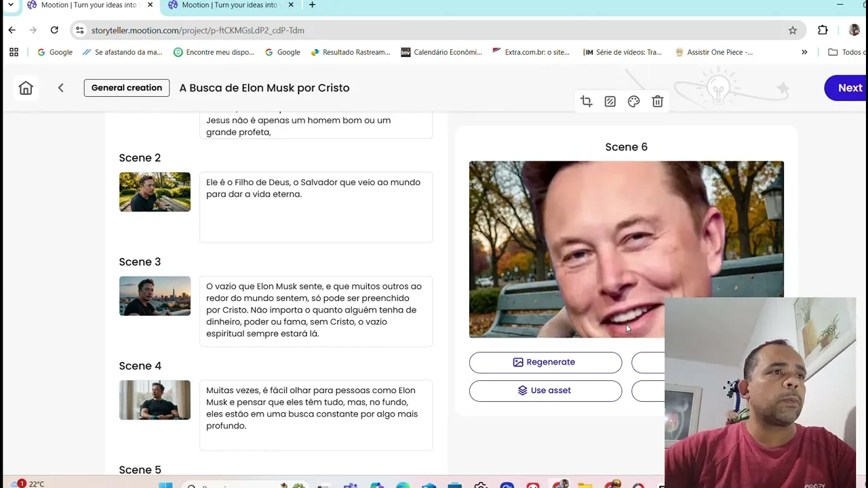Open the Google bookmark before 'Resultado Rastream...'
The width and height of the screenshot is (868, 488).
coord(283,52)
